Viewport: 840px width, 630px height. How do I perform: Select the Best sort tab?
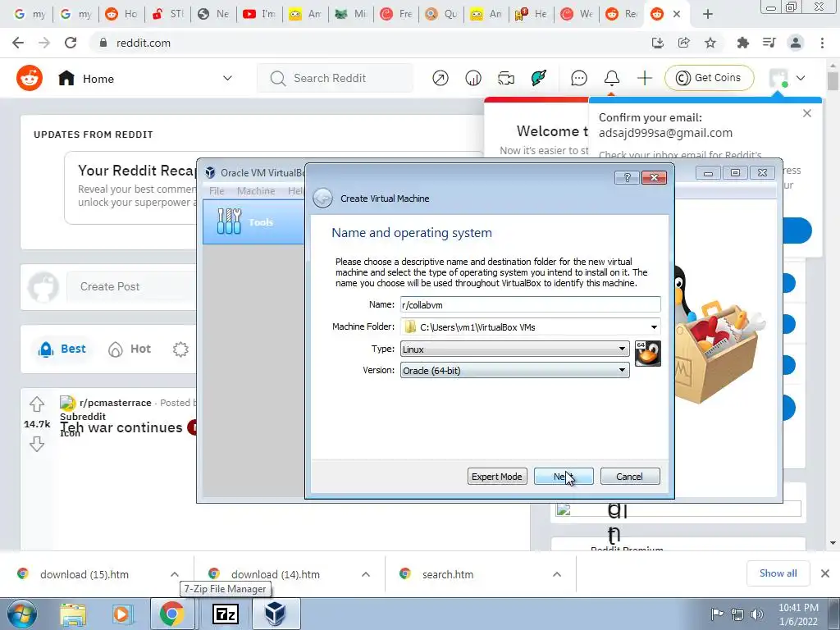[62, 349]
